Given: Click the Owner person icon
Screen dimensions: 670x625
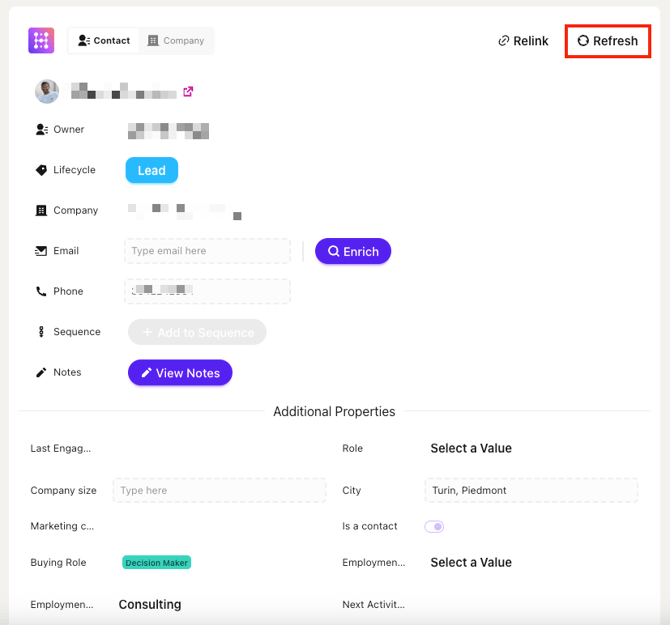Looking at the screenshot, I should 41,130.
